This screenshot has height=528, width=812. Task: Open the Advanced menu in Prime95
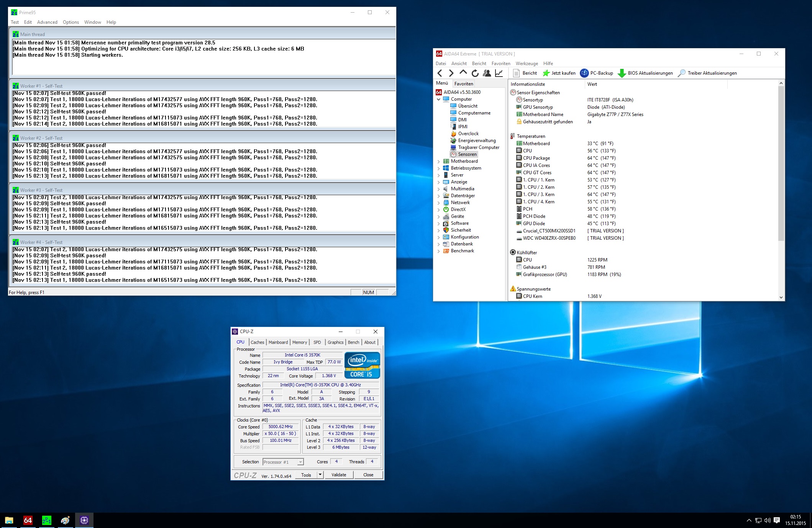(x=47, y=22)
